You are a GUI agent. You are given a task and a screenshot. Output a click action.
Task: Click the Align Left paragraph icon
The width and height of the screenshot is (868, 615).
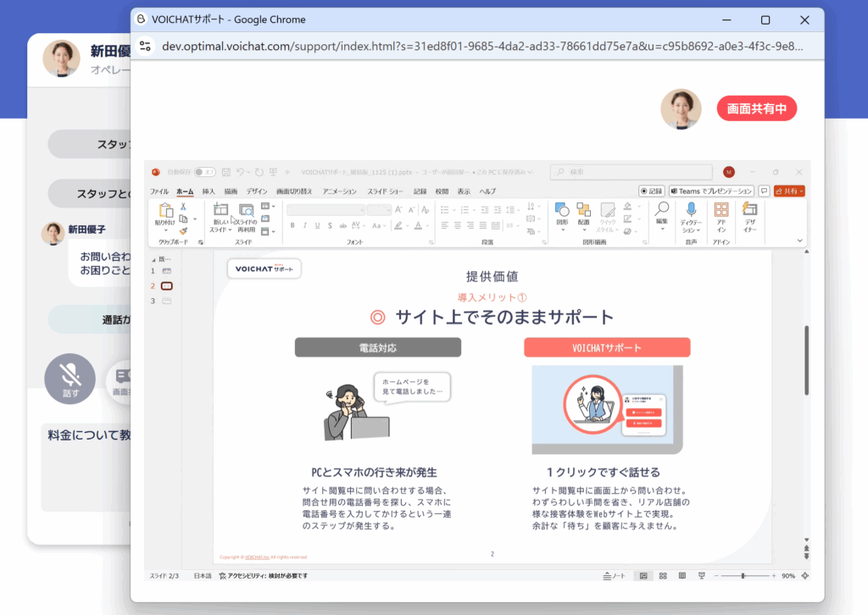coord(444,225)
